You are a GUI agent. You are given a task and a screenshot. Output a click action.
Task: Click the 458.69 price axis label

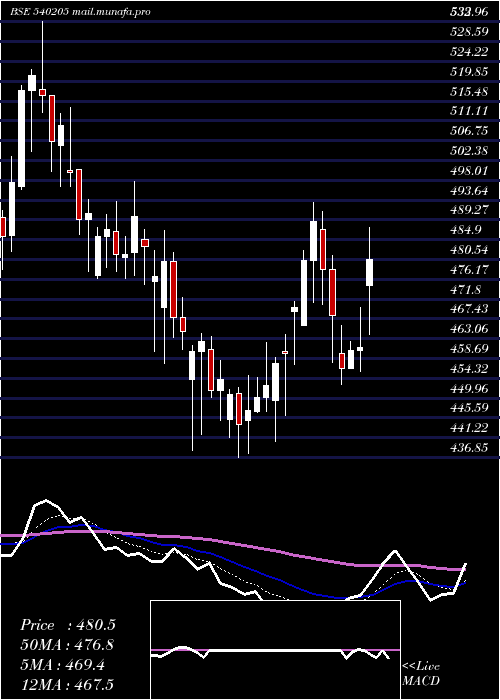(x=469, y=349)
